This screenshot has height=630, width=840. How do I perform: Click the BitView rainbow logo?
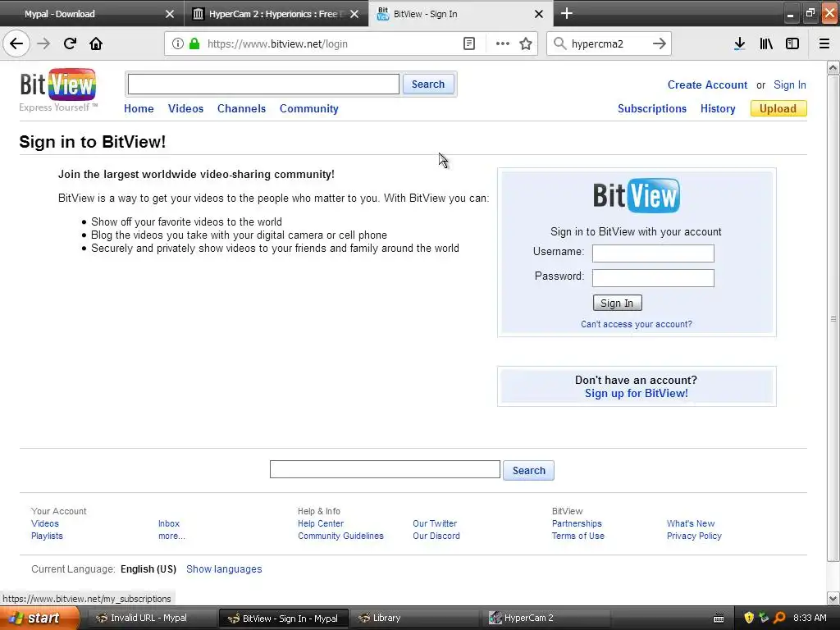pos(58,84)
